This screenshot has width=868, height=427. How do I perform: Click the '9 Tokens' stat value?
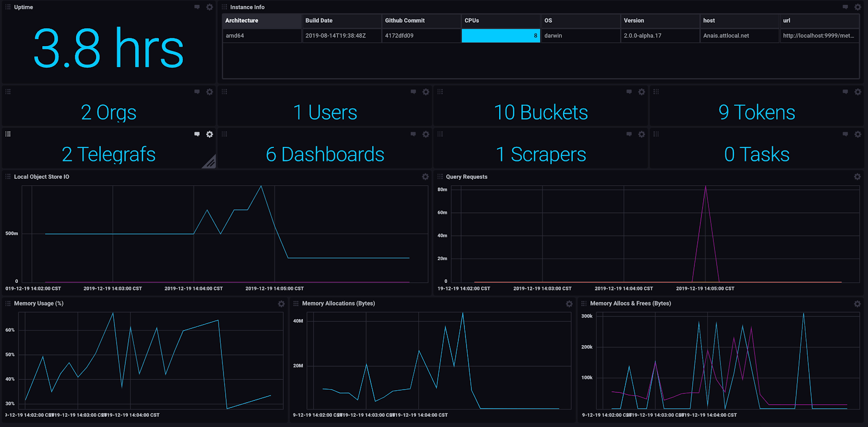pos(757,112)
